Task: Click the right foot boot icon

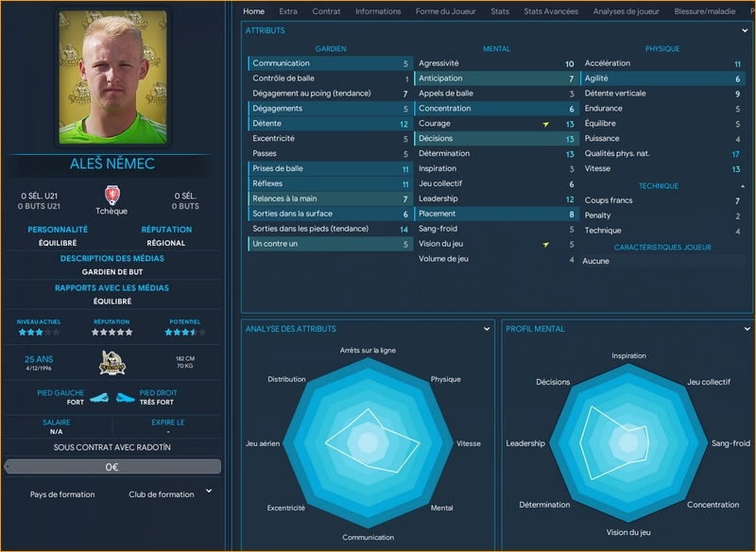Action: tap(125, 398)
